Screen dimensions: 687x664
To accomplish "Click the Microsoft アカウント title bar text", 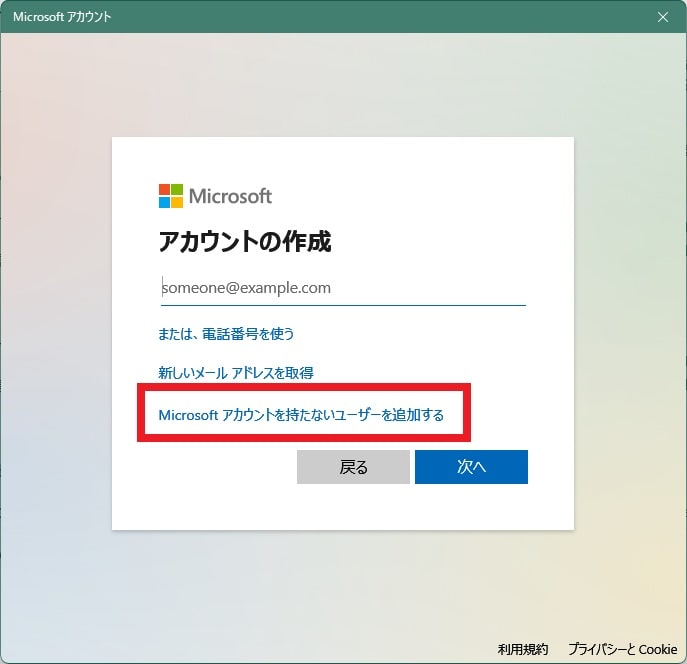I will (62, 17).
